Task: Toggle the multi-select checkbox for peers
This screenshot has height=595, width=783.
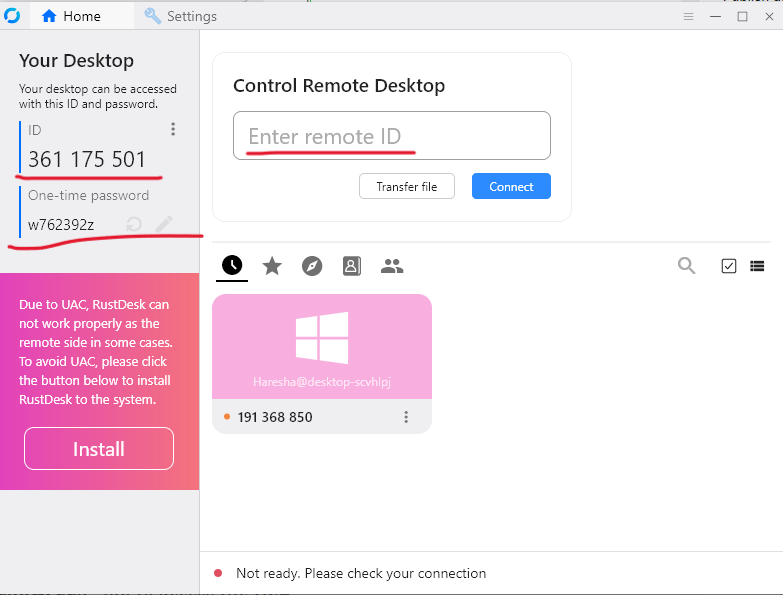Action: [729, 266]
